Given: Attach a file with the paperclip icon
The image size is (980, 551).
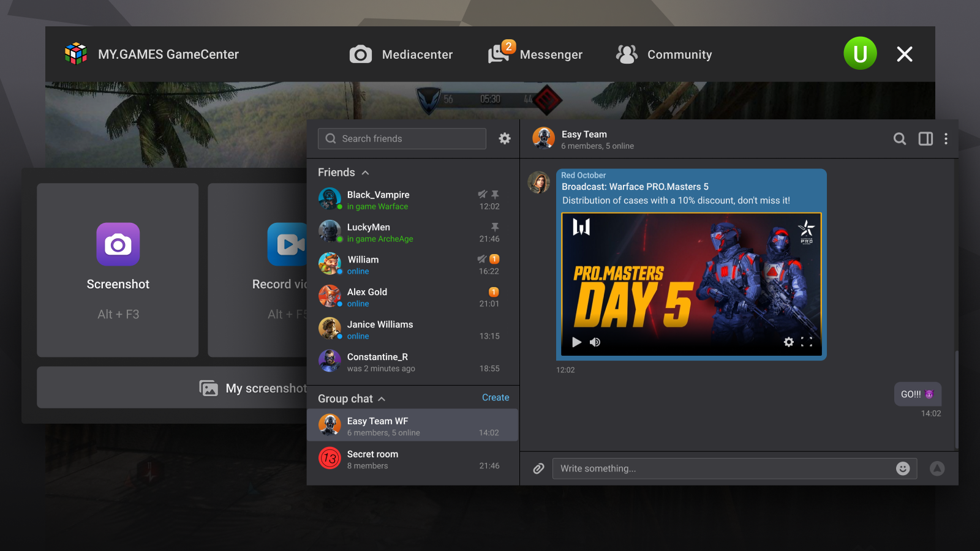Looking at the screenshot, I should tap(538, 468).
